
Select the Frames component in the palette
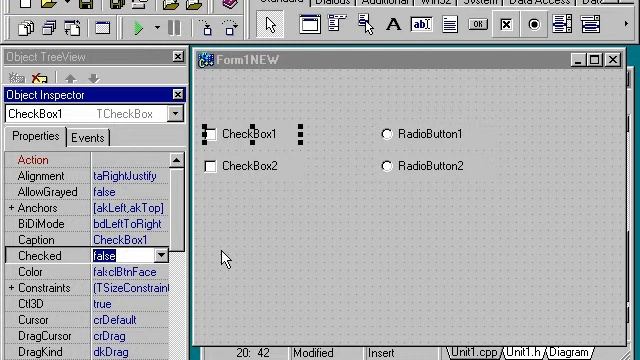click(310, 24)
